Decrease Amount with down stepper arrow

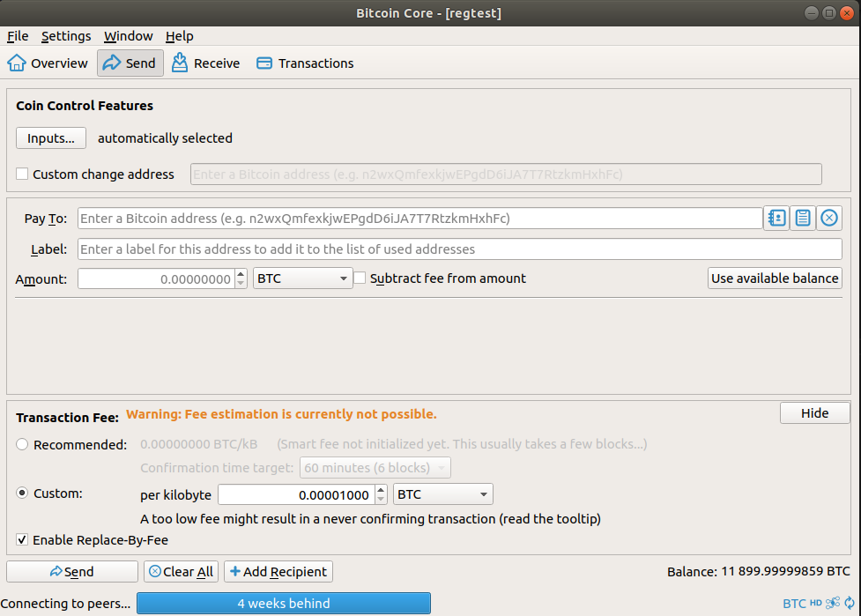(x=241, y=283)
